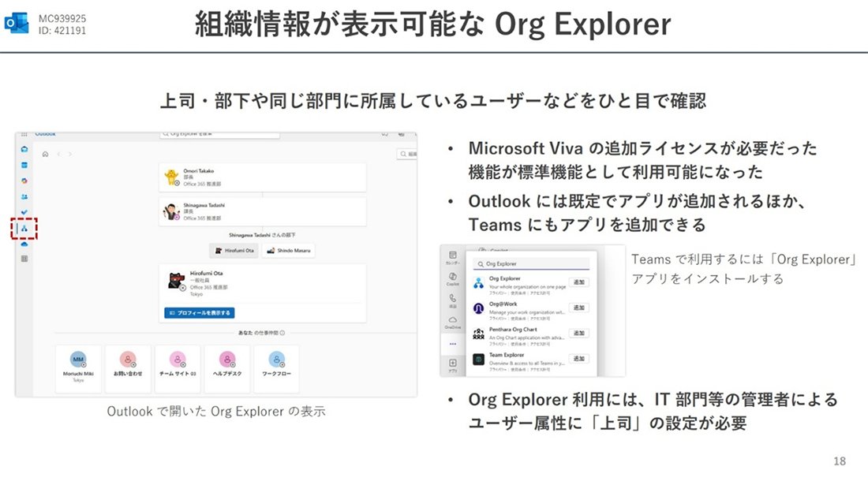Click the Outlook logo at slide top-left
The height and width of the screenshot is (481, 868).
point(17,23)
